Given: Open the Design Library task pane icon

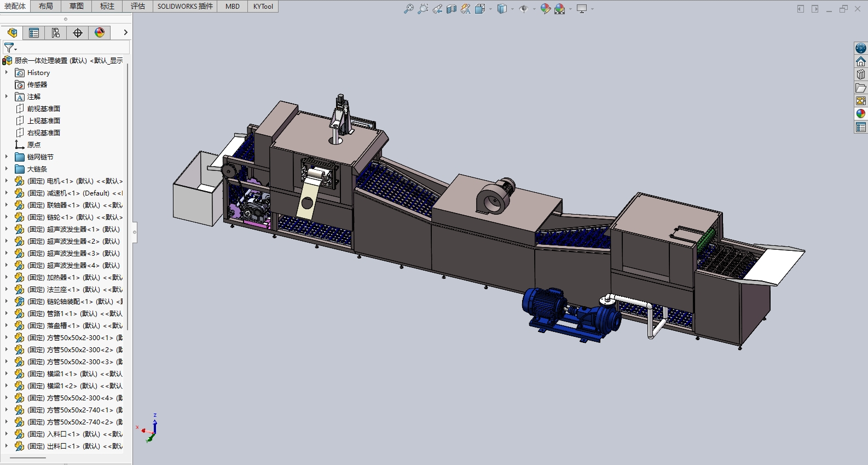Looking at the screenshot, I should (861, 74).
